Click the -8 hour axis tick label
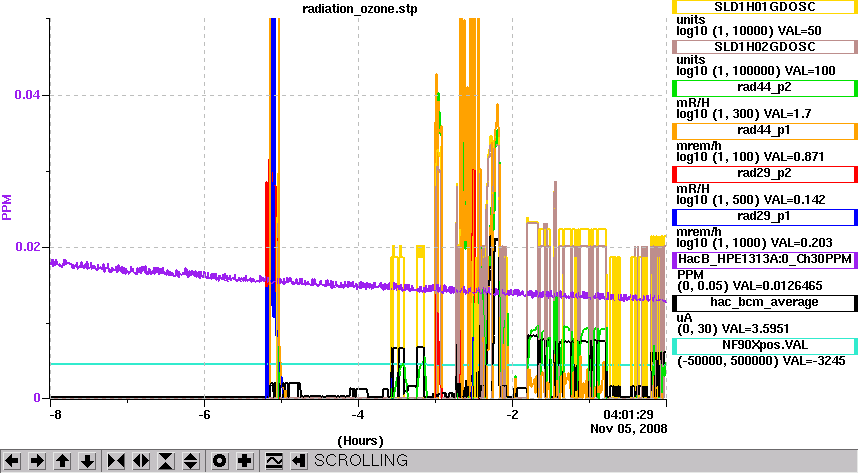Screen dimensions: 858x473 pos(55,414)
